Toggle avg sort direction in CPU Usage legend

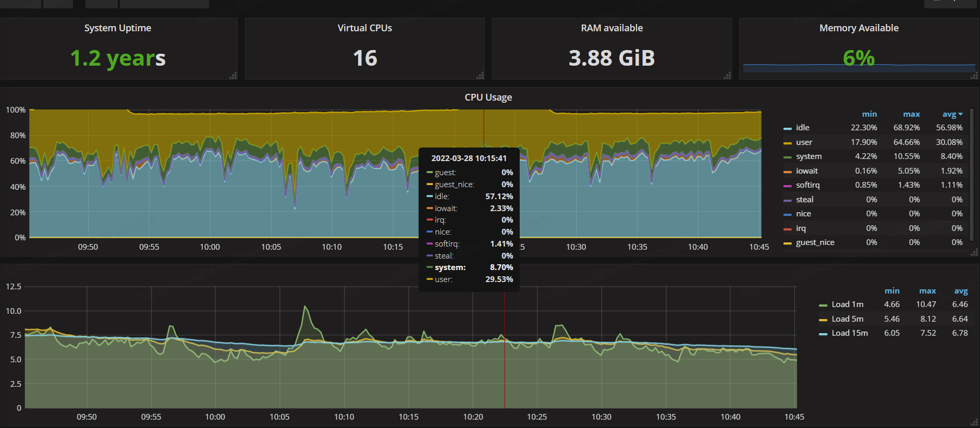tap(952, 114)
